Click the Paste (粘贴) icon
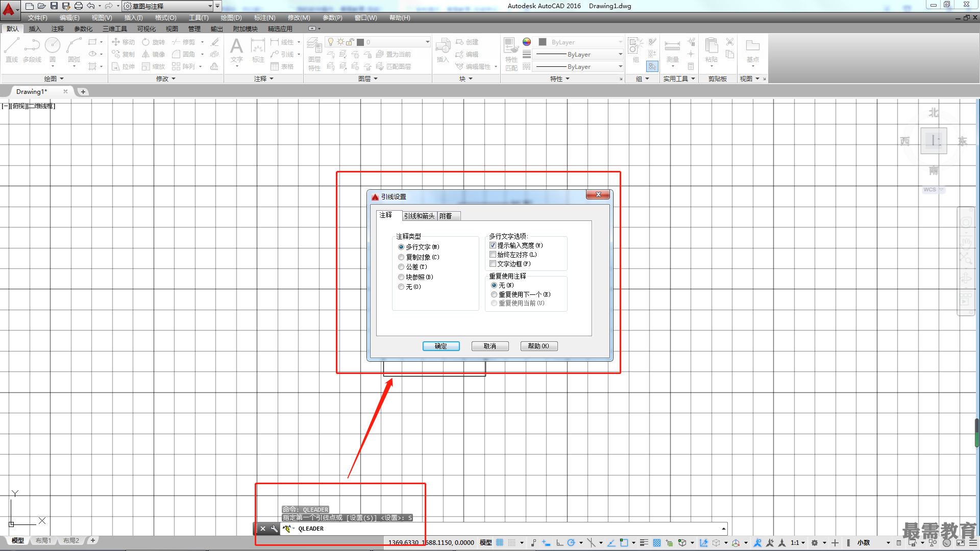 point(711,50)
